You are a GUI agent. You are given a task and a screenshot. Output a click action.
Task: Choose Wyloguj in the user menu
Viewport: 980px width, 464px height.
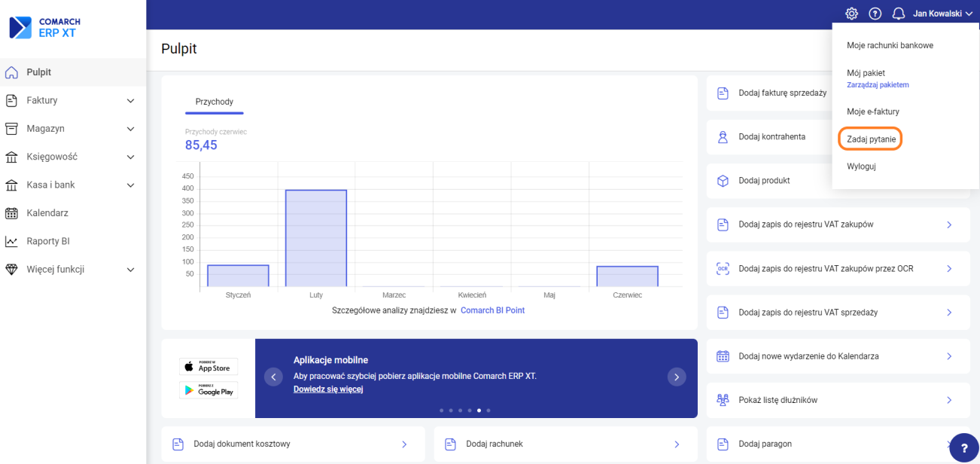861,166
